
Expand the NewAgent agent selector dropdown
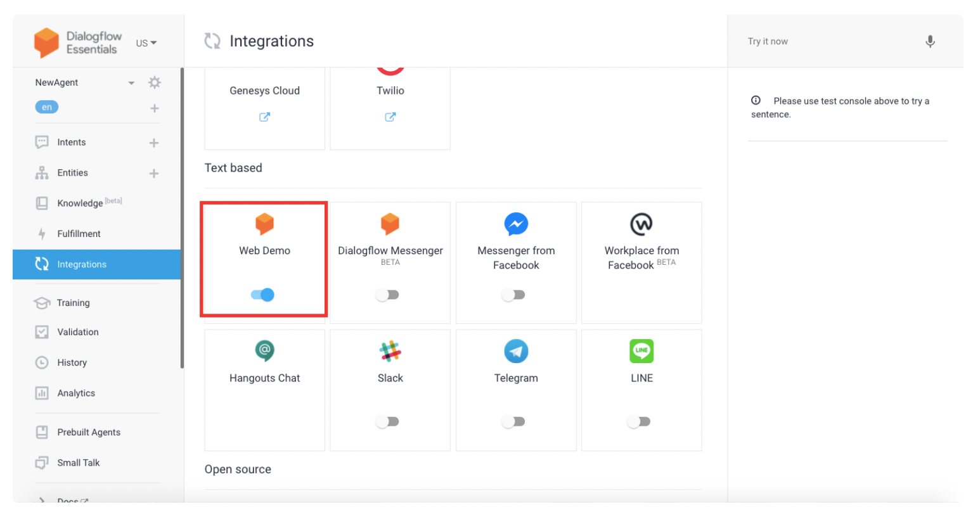point(131,83)
